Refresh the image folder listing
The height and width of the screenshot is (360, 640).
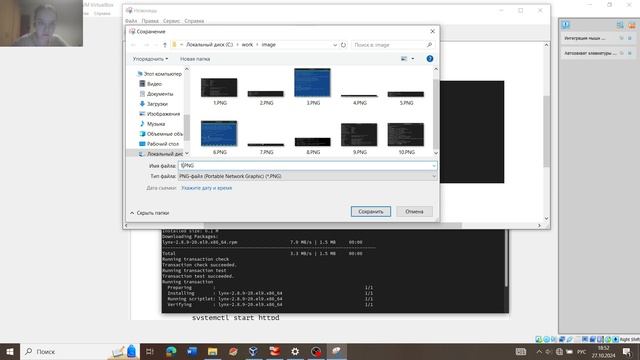(344, 45)
